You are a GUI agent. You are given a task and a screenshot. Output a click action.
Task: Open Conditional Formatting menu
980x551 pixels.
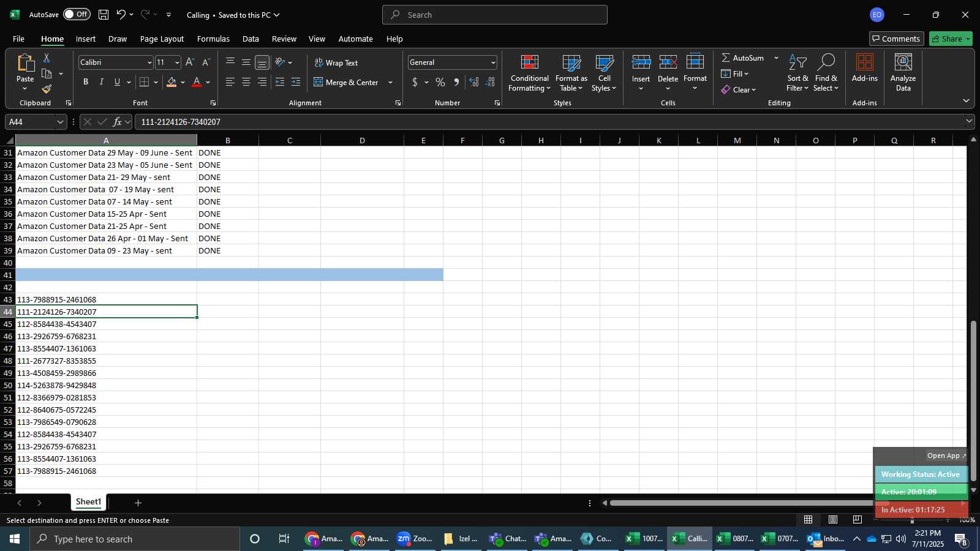click(530, 73)
